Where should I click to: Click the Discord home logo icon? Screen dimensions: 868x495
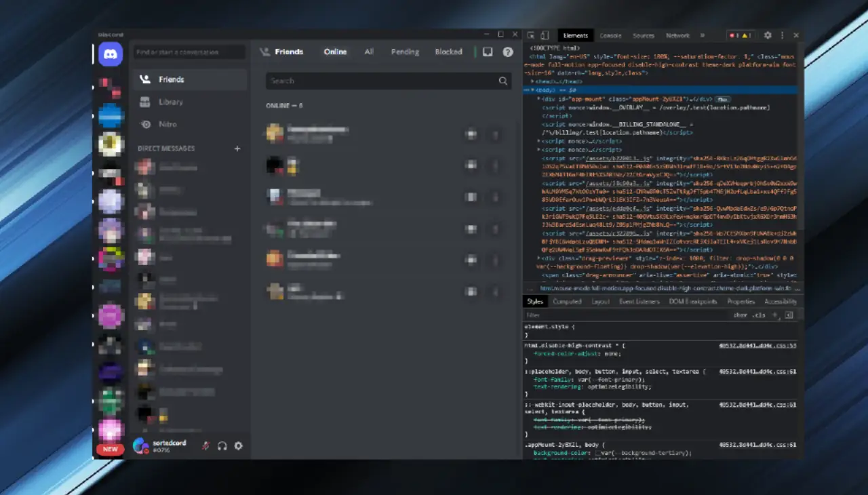pyautogui.click(x=111, y=54)
